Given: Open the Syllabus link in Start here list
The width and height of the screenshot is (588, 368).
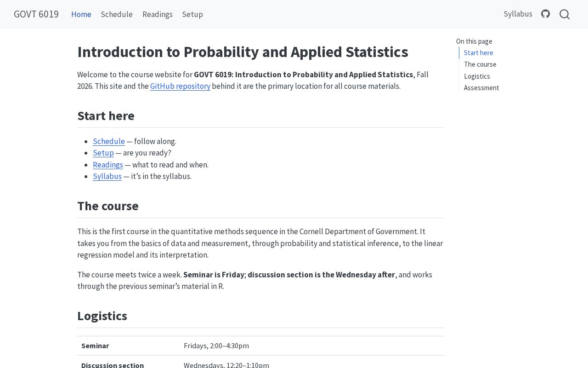Looking at the screenshot, I should 107,176.
